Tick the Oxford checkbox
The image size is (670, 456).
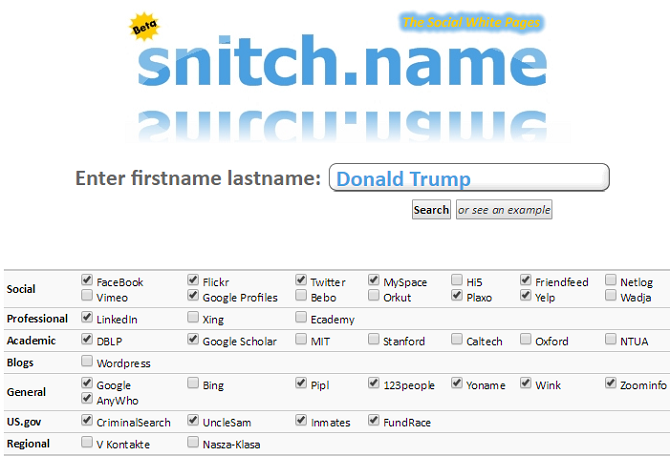click(x=526, y=339)
